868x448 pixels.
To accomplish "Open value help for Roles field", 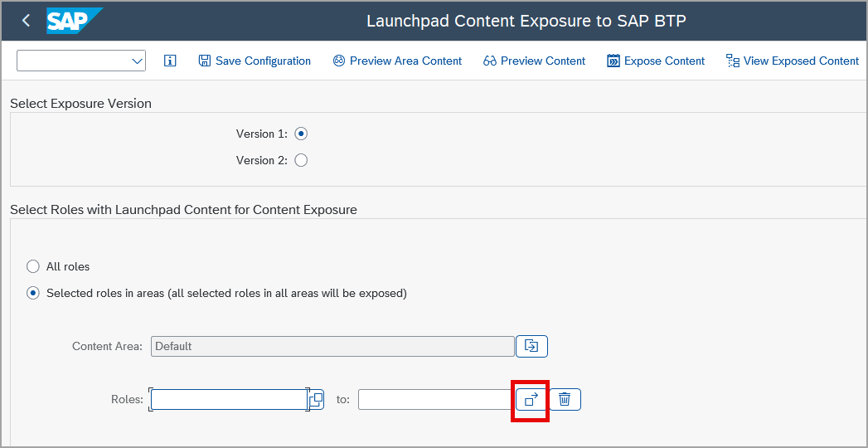I will [x=316, y=399].
